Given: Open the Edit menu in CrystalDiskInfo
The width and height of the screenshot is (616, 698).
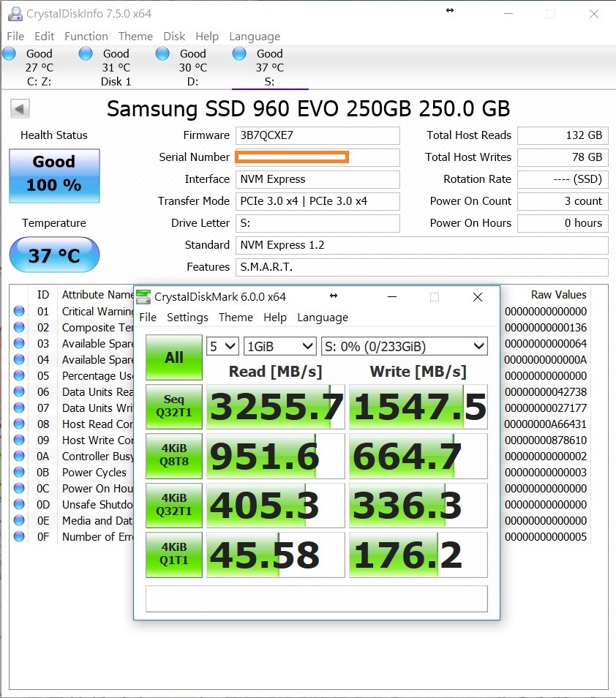Looking at the screenshot, I should (x=45, y=37).
